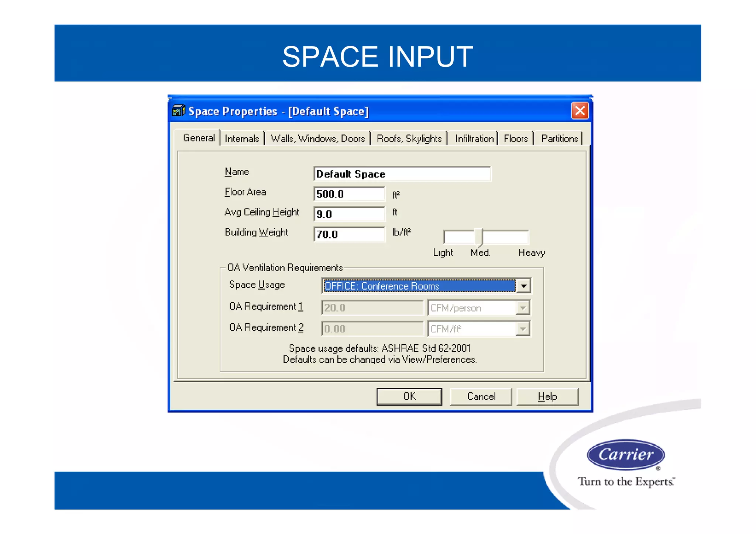
Task: Expand the Space Usage dropdown arrow
Action: 523,286
